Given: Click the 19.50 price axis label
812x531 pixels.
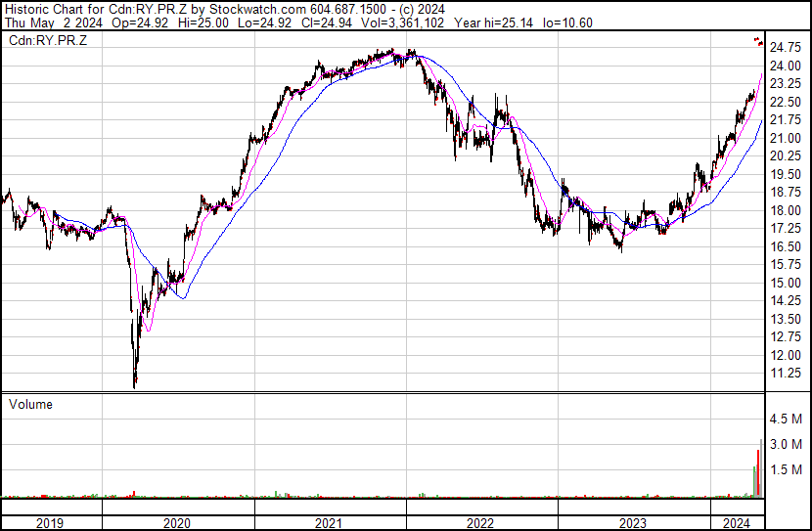Looking at the screenshot, I should coord(786,174).
